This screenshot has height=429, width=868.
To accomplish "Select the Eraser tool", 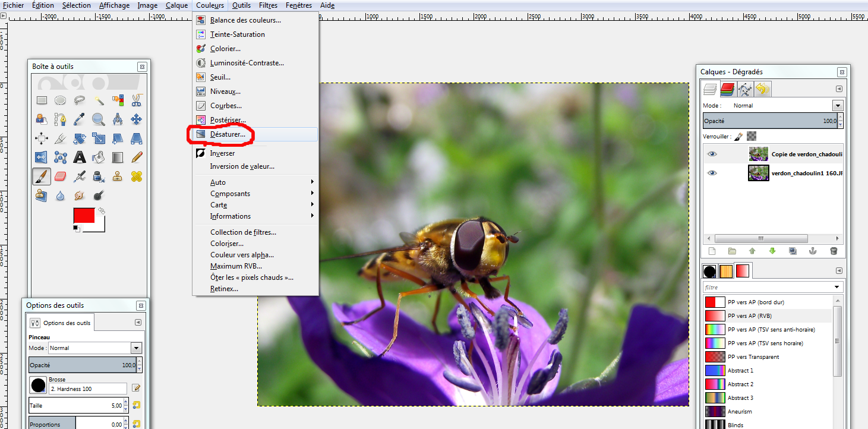I will coord(61,176).
